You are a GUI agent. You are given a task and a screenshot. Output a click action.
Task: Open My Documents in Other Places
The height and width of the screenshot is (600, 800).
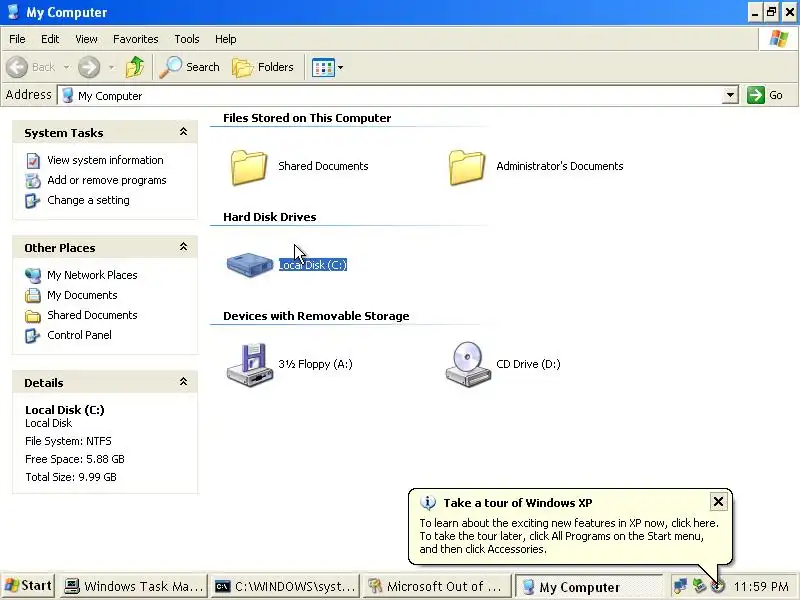tap(82, 295)
